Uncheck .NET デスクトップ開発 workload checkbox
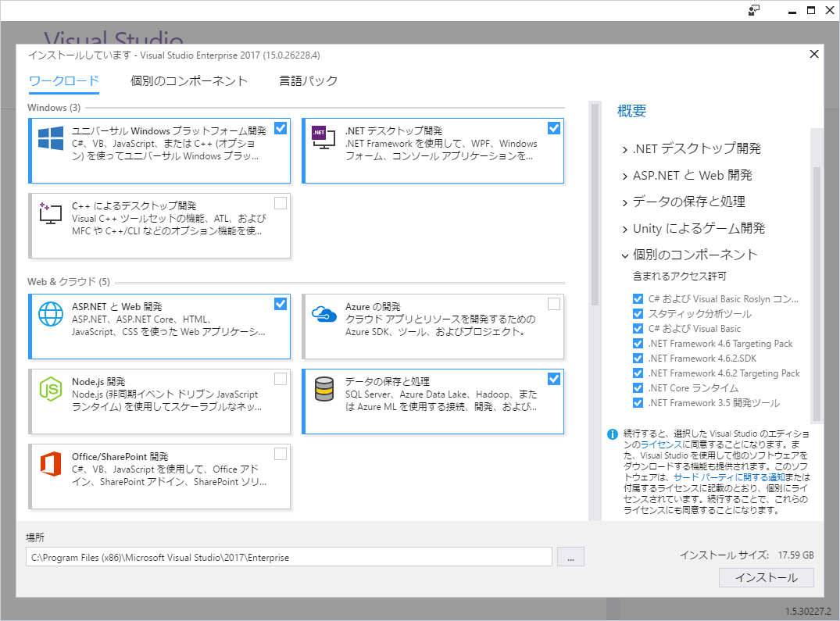 [554, 128]
